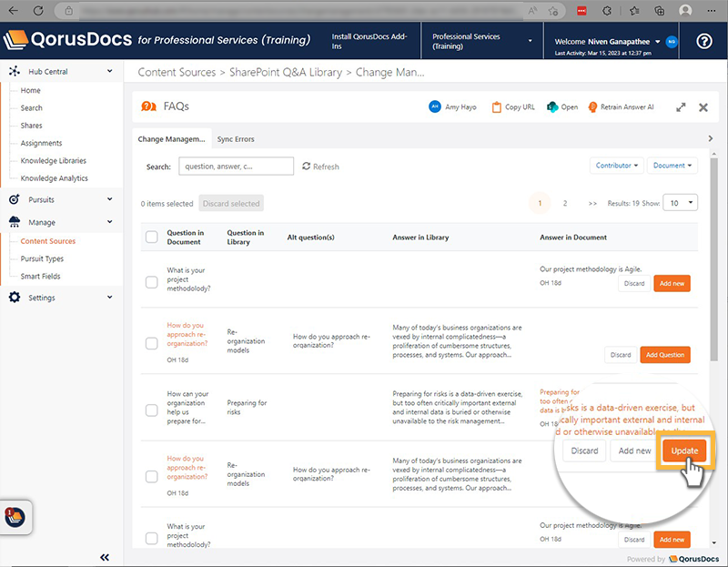This screenshot has width=728, height=567.
Task: Close the FAQs panel with the X
Action: pos(703,107)
